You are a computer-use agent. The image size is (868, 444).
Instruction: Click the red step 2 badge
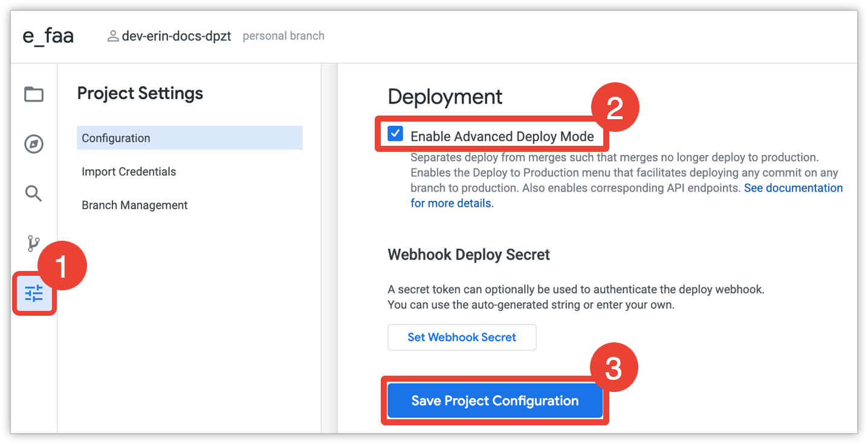click(614, 109)
